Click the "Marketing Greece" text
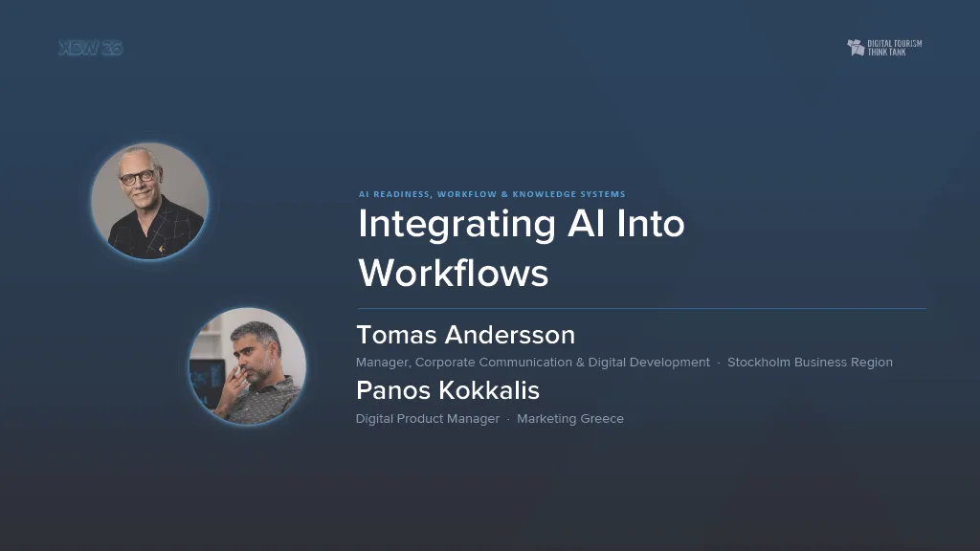This screenshot has height=551, width=980. point(570,419)
